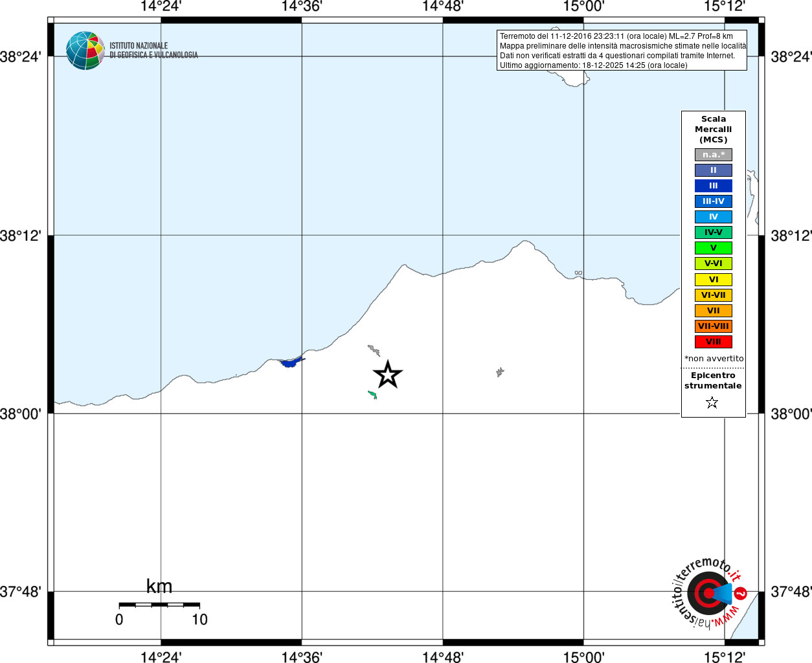Click the INGV globe logo
The image size is (812, 663).
click(85, 51)
